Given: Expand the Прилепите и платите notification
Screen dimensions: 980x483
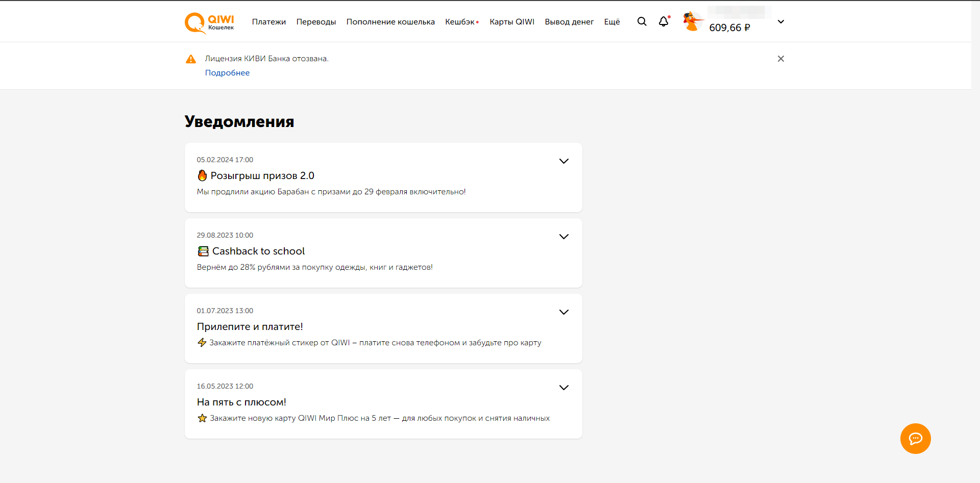Looking at the screenshot, I should [x=563, y=312].
